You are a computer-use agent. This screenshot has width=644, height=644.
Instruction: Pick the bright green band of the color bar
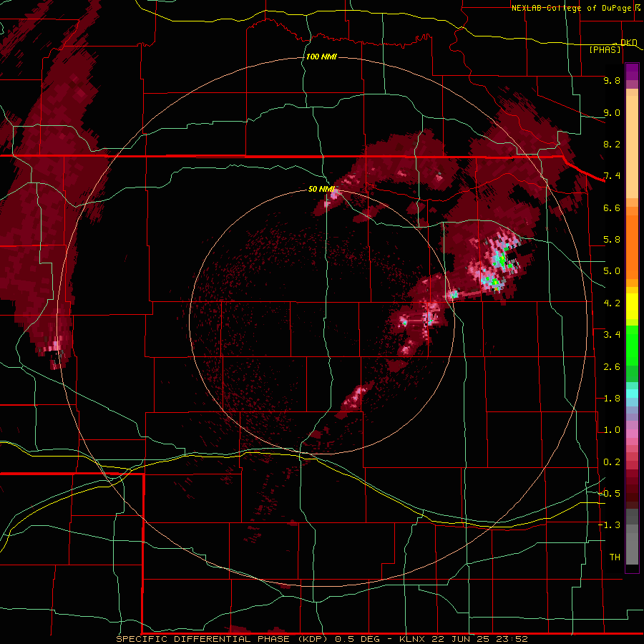point(632,345)
